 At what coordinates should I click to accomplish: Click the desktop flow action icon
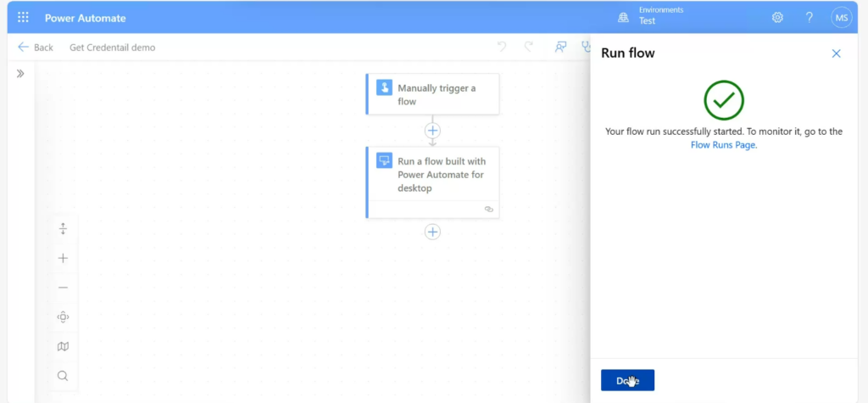384,160
